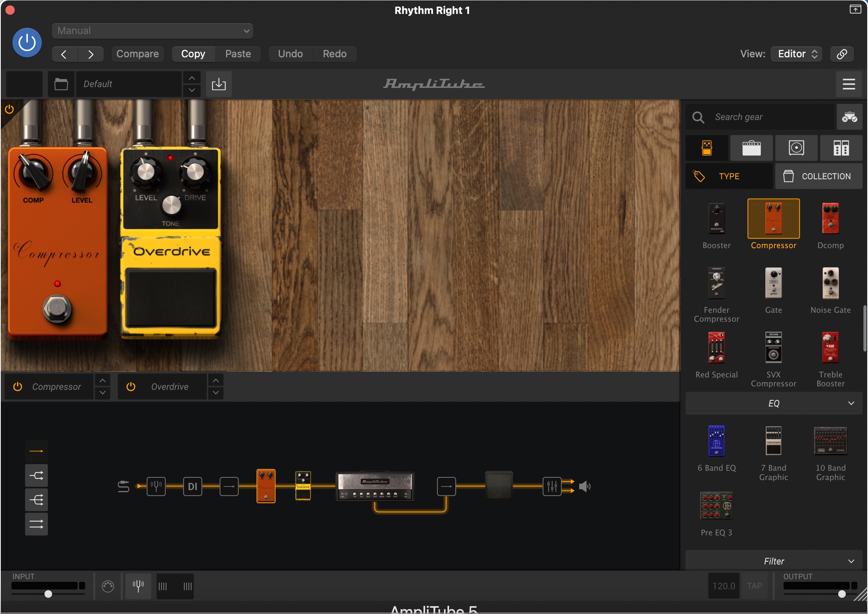This screenshot has height=614, width=868.
Task: Toggle the plugin power bypass button
Action: pyautogui.click(x=27, y=43)
